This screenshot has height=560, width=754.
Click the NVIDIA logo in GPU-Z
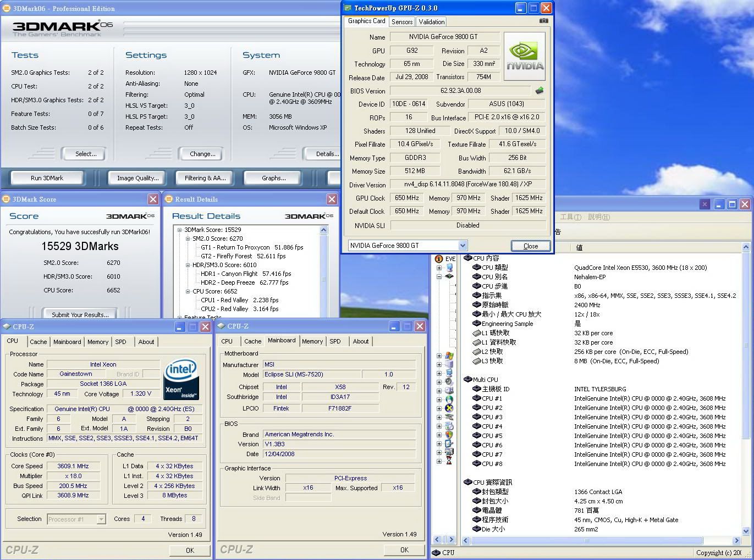(x=525, y=56)
